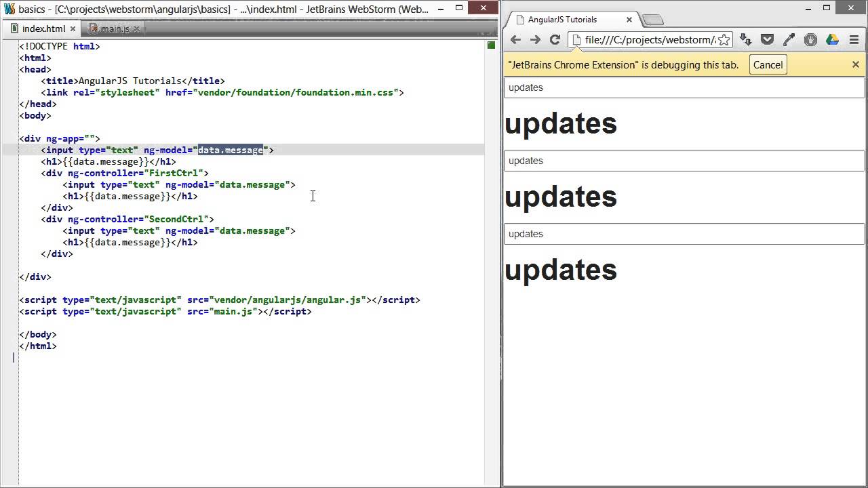Close the main.js editor tab
The height and width of the screenshot is (488, 868).
pyautogui.click(x=136, y=29)
